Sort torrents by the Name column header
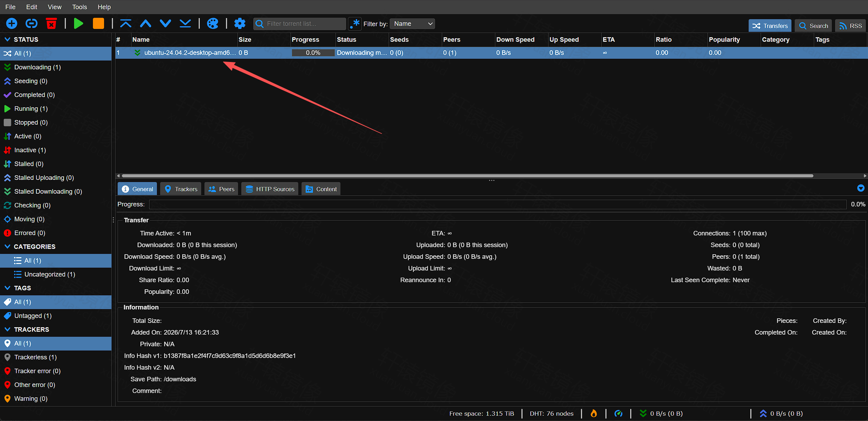The image size is (868, 421). 184,40
